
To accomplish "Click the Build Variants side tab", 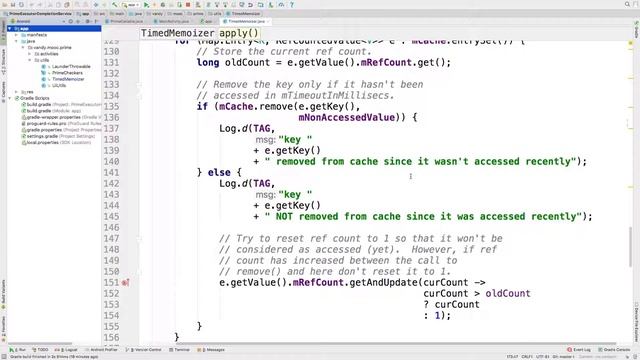I will tap(4, 294).
